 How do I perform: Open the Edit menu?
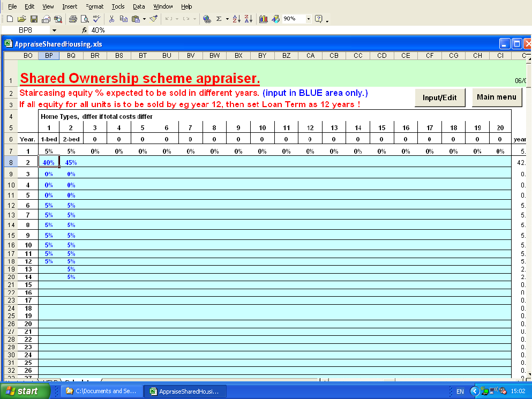[29, 6]
